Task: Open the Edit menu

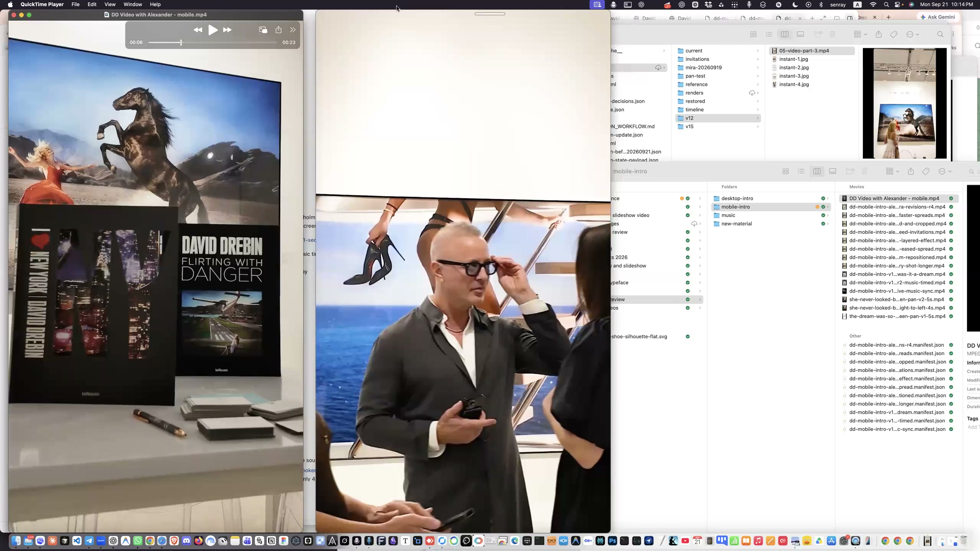Action: coord(92,5)
